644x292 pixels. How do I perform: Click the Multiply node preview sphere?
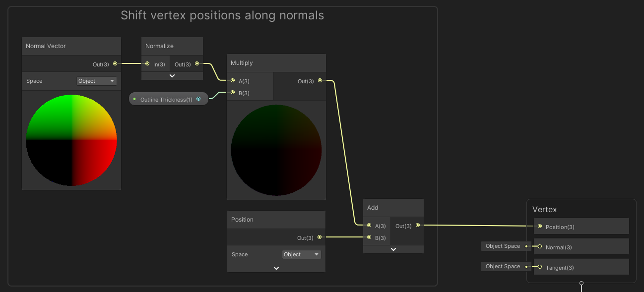(x=276, y=150)
